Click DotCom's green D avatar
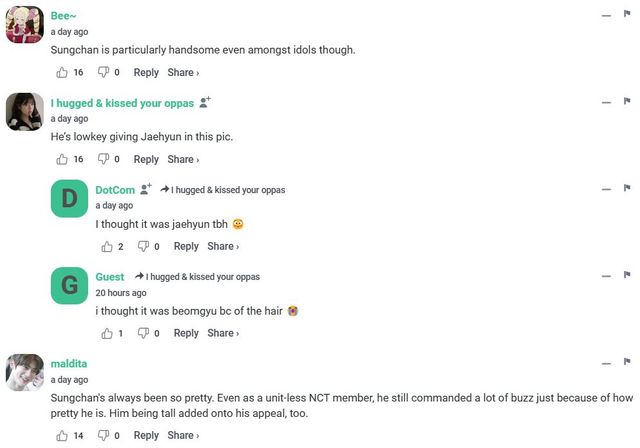Viewport: 640px width, 448px height. [x=70, y=200]
